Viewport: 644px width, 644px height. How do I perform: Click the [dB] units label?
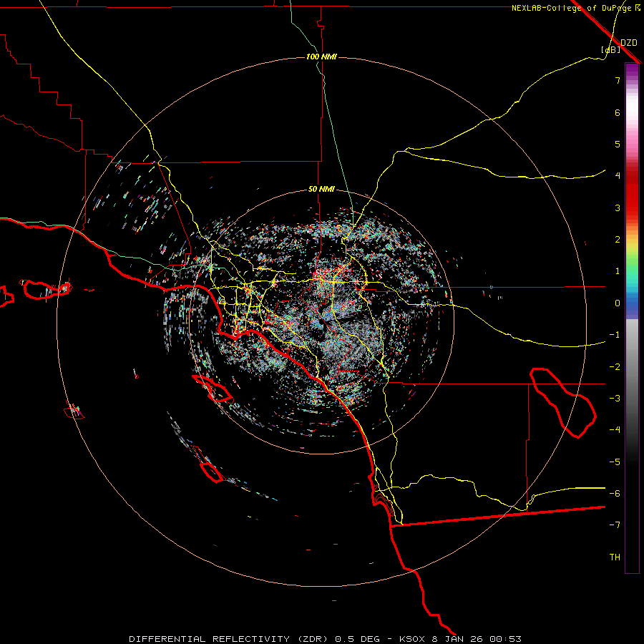pyautogui.click(x=611, y=50)
